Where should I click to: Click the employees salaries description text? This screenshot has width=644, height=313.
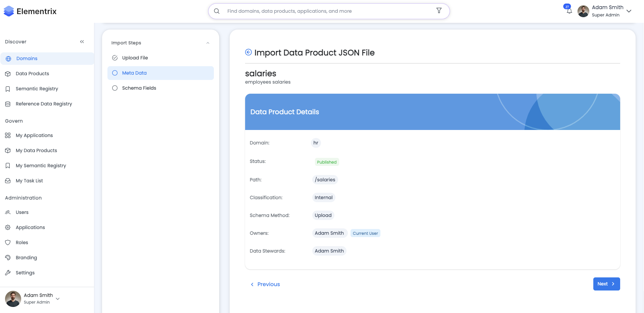pyautogui.click(x=268, y=82)
